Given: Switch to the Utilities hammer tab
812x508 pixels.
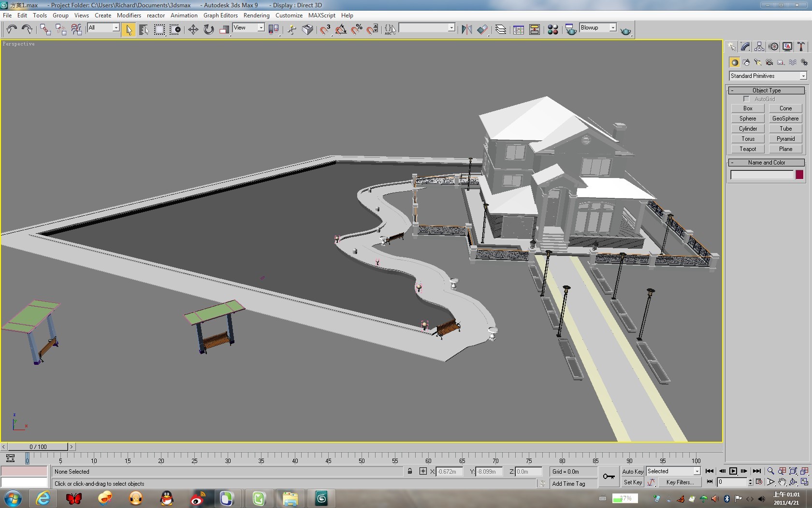Looking at the screenshot, I should [801, 46].
